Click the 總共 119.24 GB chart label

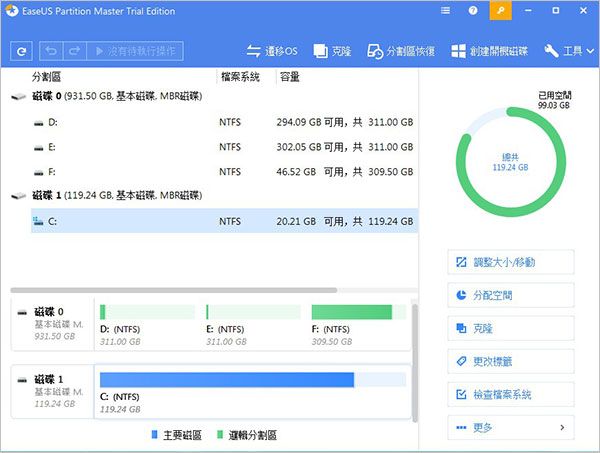pyautogui.click(x=510, y=162)
